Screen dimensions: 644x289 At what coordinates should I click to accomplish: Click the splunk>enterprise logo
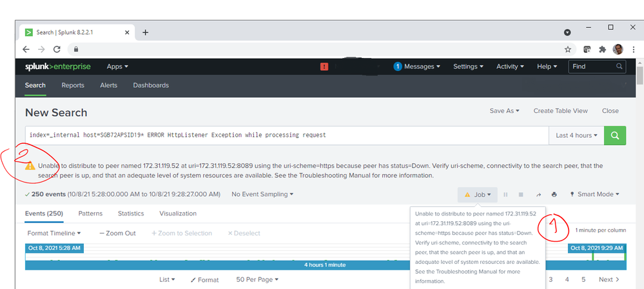click(x=58, y=66)
